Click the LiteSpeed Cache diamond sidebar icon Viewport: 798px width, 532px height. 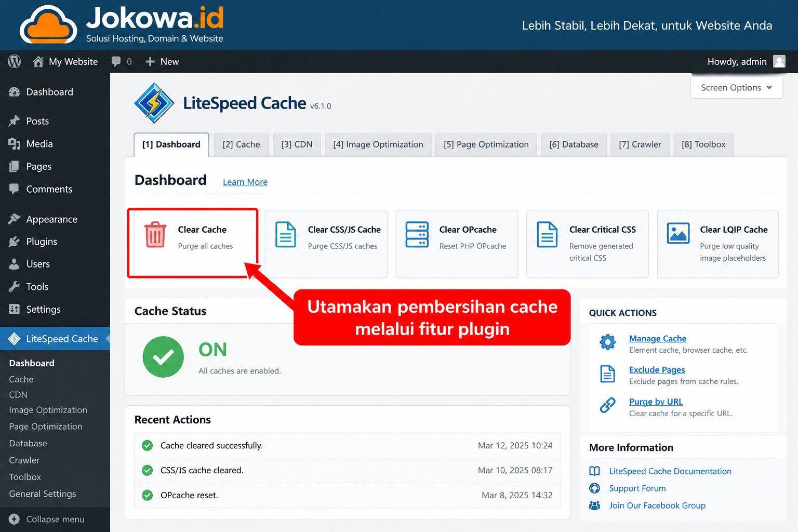pos(15,339)
